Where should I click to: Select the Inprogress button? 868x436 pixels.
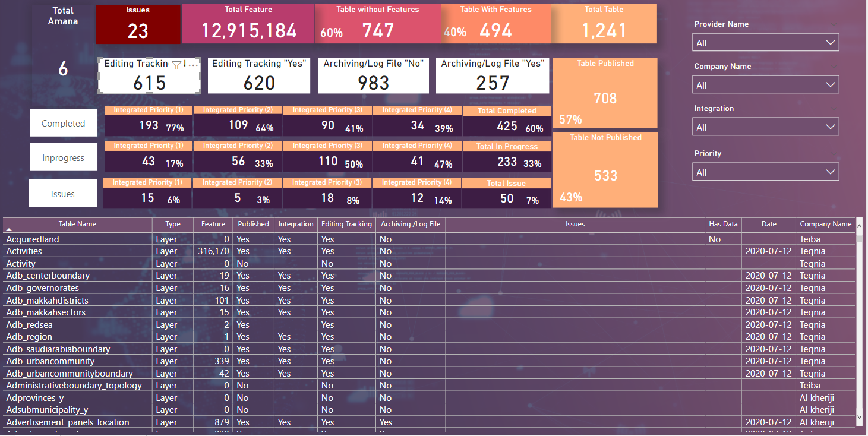click(63, 158)
